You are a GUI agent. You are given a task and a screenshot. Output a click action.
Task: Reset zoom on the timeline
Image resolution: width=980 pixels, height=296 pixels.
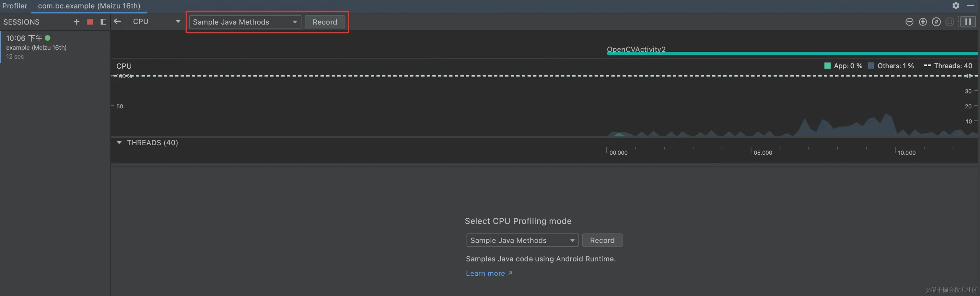tap(936, 22)
